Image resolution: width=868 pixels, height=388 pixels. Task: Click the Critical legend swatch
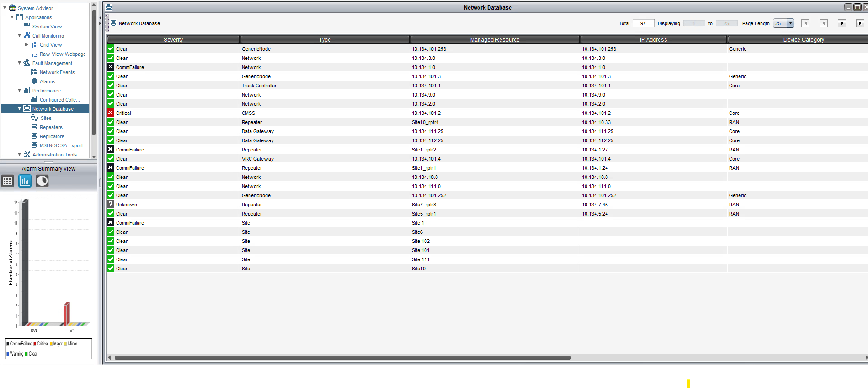coord(35,344)
